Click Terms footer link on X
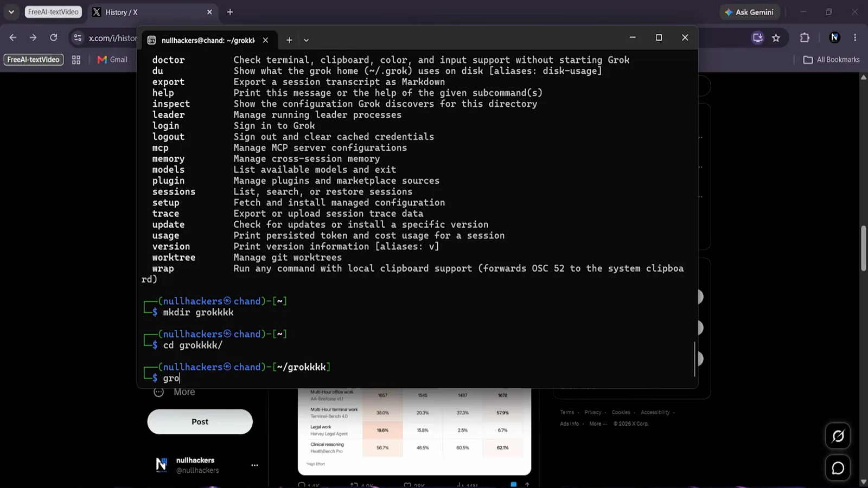Image resolution: width=868 pixels, height=488 pixels. [567, 412]
